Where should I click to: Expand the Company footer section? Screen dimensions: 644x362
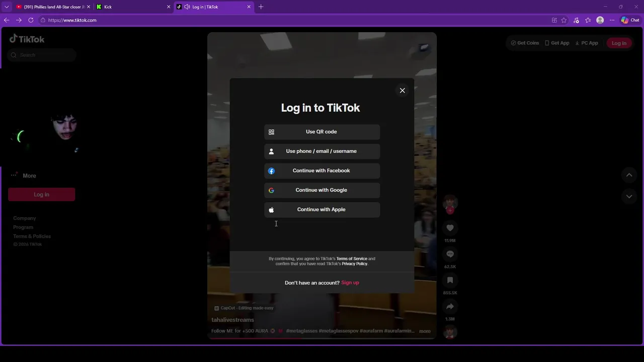pos(25,218)
